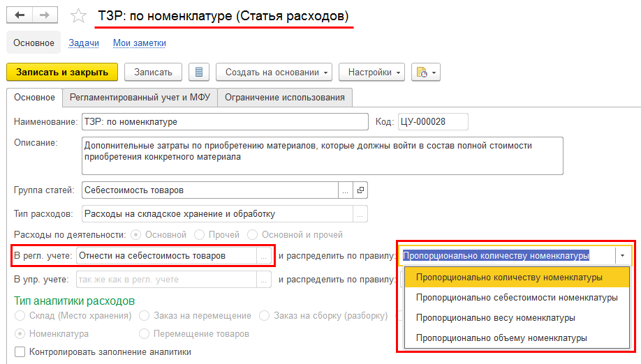Expand the Создать на основании dropdown
The width and height of the screenshot is (641, 364).
coord(277,72)
